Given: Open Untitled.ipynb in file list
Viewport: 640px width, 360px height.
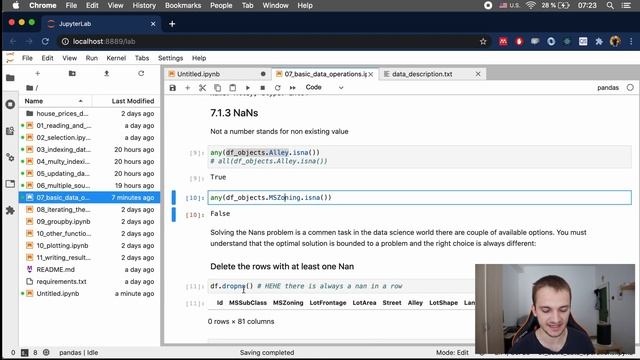Looking at the screenshot, I should point(89,293).
